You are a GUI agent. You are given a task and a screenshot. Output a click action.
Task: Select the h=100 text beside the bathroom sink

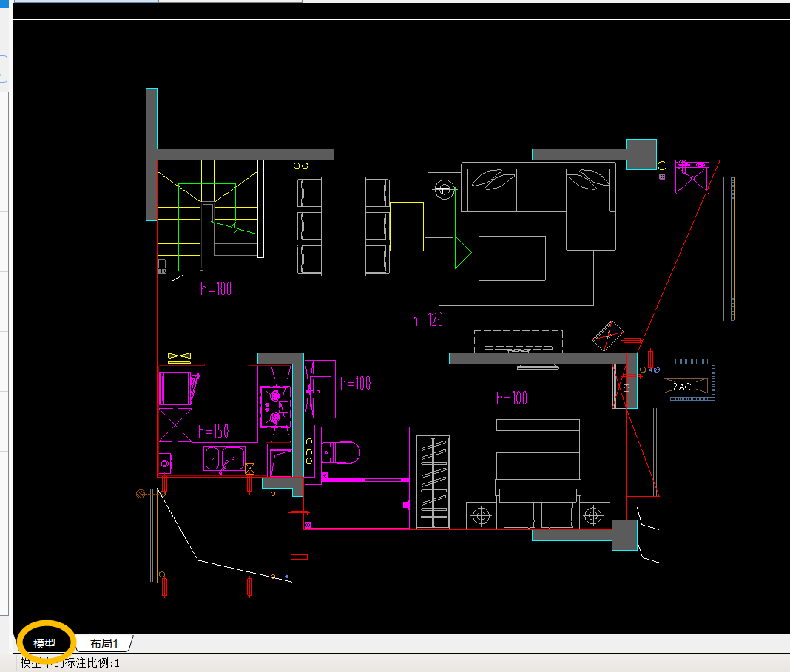[x=356, y=383]
